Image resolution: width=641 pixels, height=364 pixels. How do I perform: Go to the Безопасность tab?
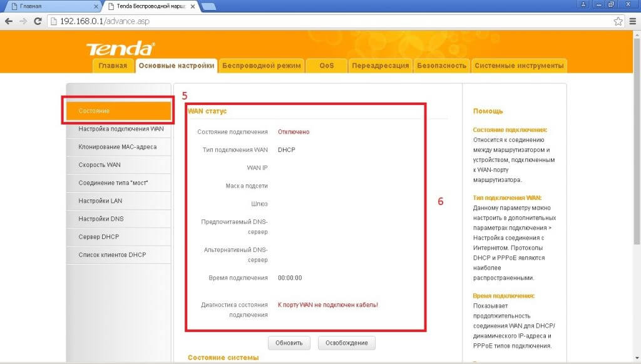441,66
